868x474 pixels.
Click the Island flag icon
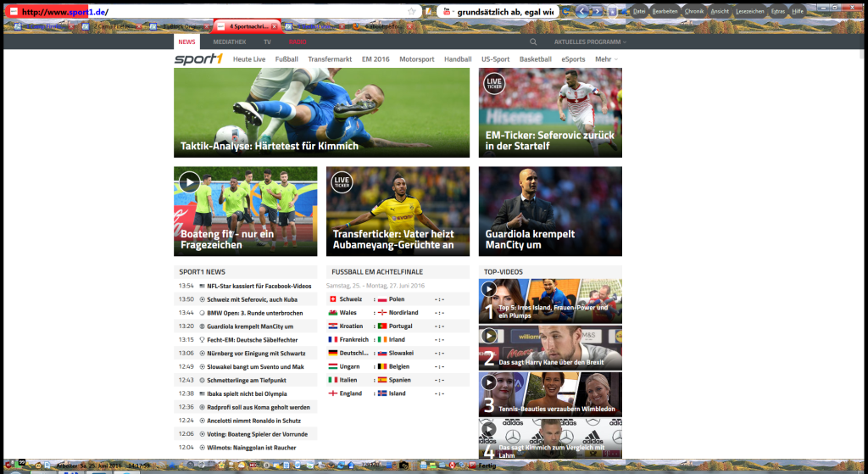click(x=382, y=393)
